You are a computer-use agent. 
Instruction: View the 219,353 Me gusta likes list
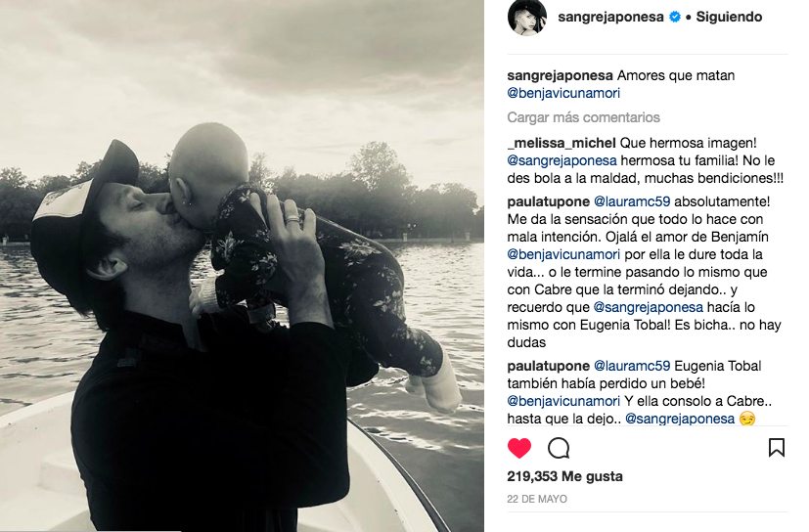[565, 476]
